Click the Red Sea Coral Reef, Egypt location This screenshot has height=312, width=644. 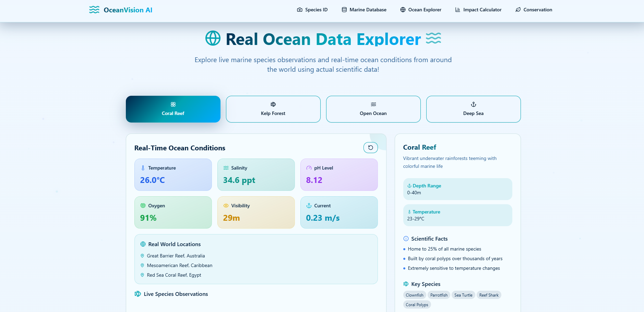tap(174, 275)
